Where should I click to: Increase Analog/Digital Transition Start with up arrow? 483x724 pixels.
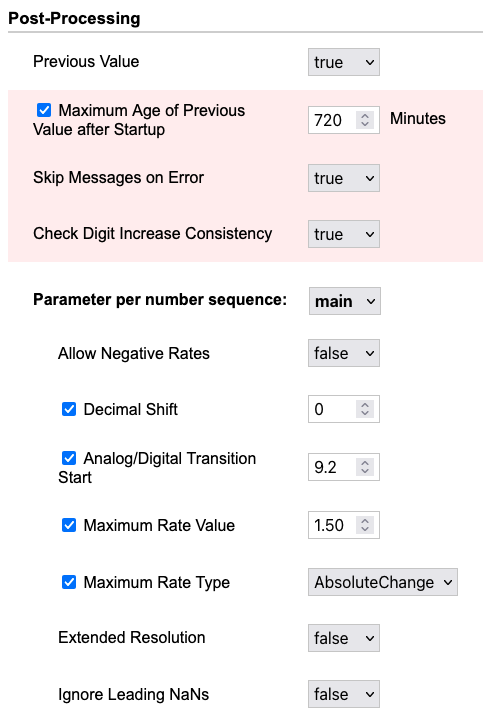point(365,463)
